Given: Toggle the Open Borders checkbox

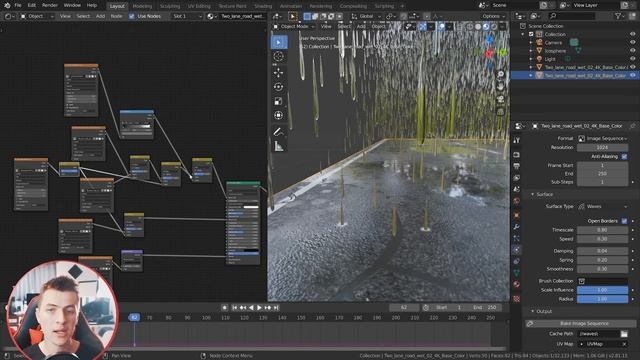Looking at the screenshot, I should (x=624, y=221).
